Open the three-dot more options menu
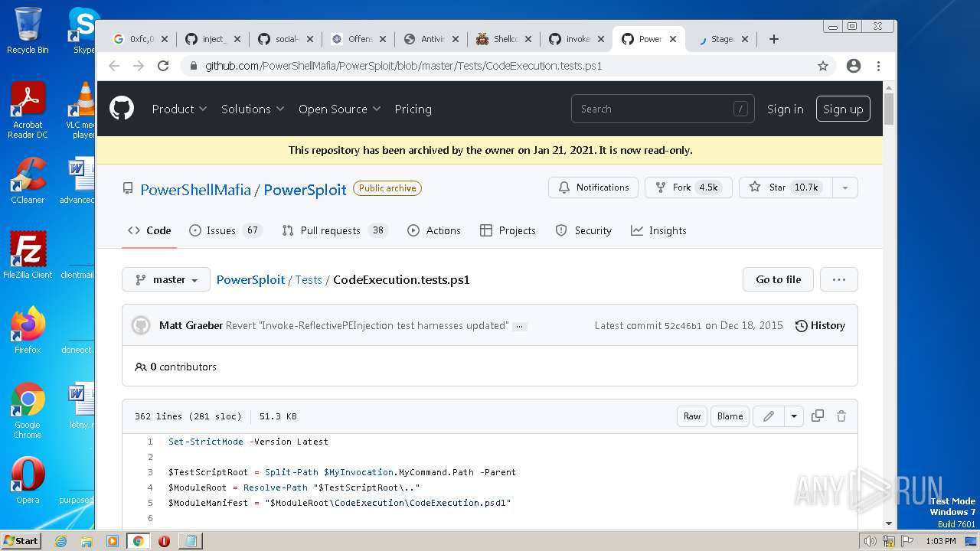980x551 pixels. pyautogui.click(x=839, y=279)
